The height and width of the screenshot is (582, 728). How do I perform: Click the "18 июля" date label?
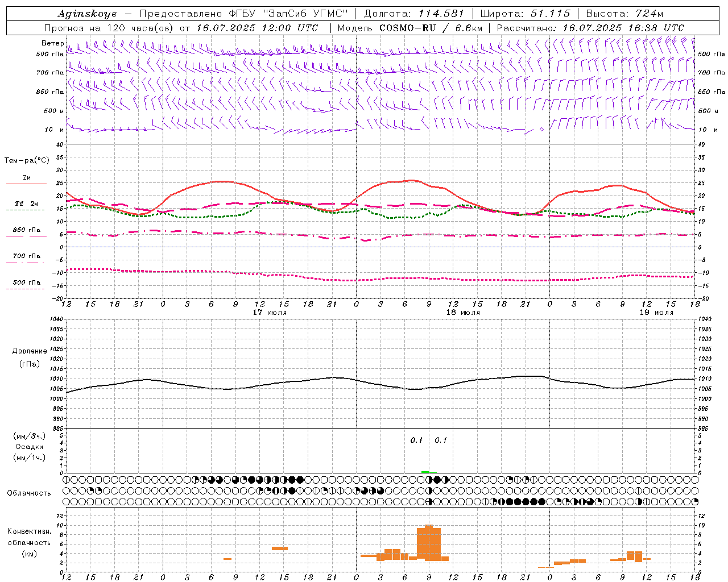463,313
